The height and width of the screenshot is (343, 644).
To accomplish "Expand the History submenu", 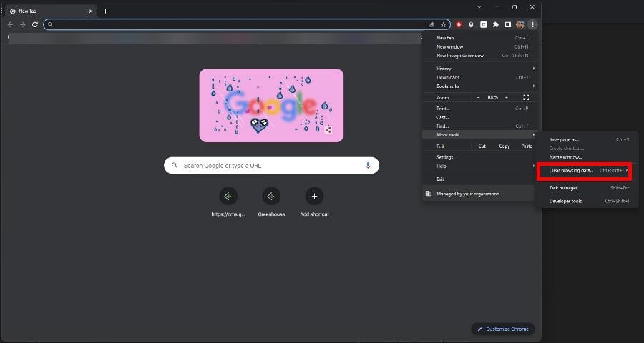I will [479, 69].
